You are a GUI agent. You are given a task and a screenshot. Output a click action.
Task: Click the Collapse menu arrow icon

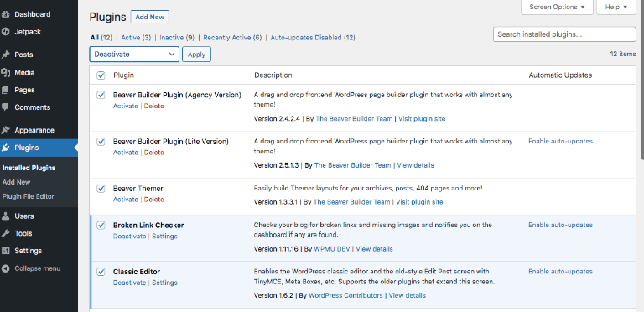(x=5, y=268)
